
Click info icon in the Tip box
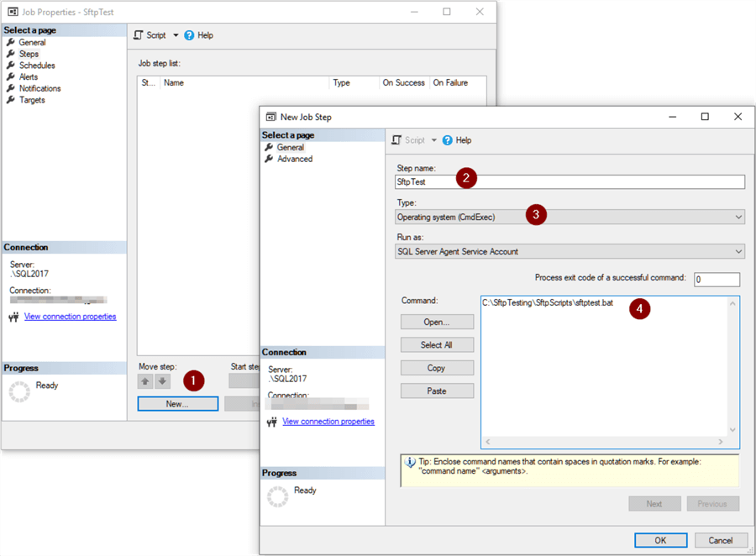pyautogui.click(x=410, y=463)
